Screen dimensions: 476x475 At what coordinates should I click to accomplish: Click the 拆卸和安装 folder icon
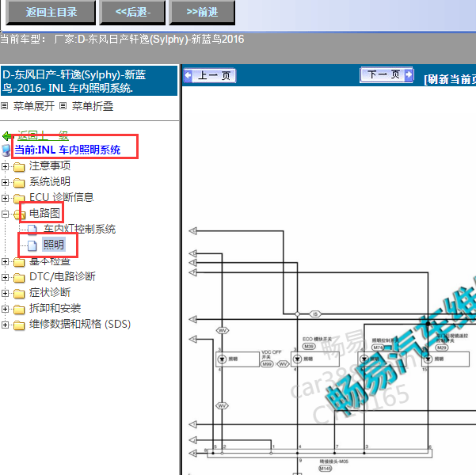point(19,309)
